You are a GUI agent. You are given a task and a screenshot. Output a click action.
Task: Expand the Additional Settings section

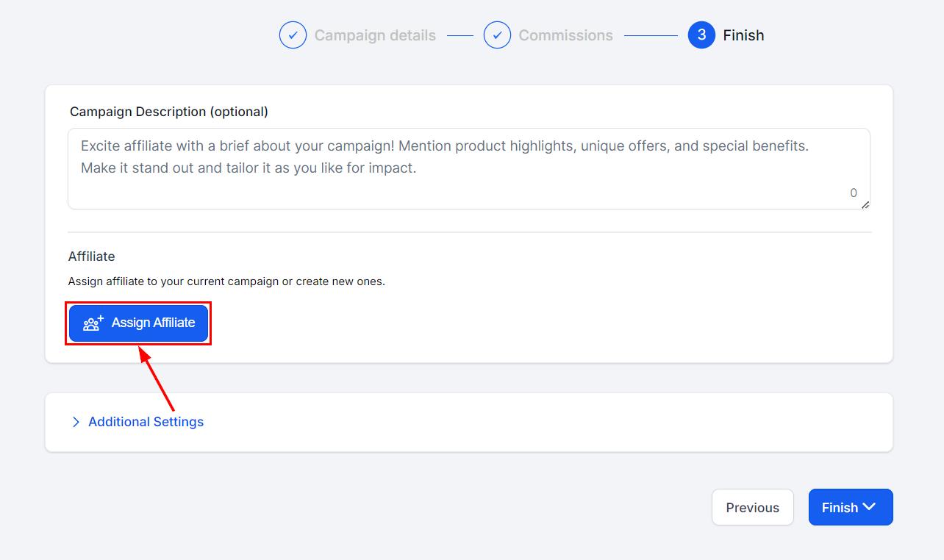coord(146,422)
